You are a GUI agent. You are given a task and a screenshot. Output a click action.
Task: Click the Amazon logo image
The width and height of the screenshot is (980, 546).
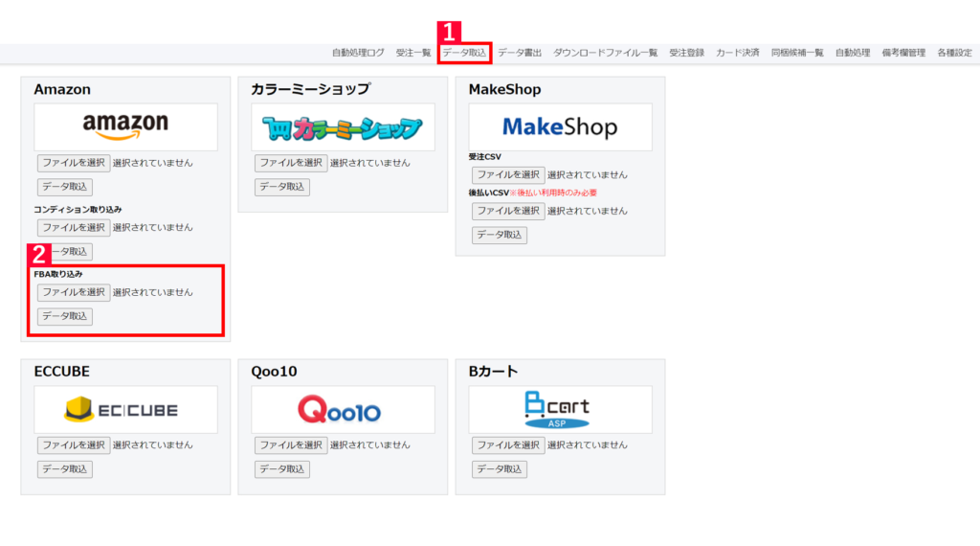pos(125,127)
